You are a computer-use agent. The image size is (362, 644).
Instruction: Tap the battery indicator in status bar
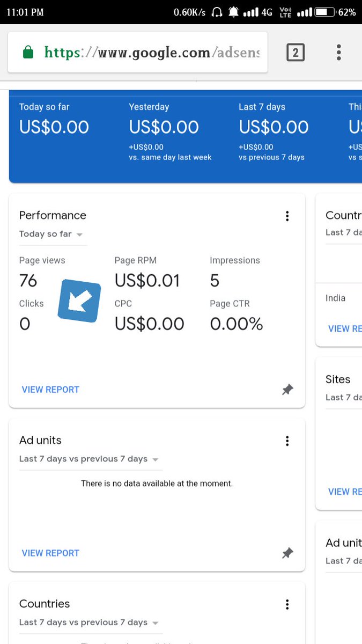[324, 12]
